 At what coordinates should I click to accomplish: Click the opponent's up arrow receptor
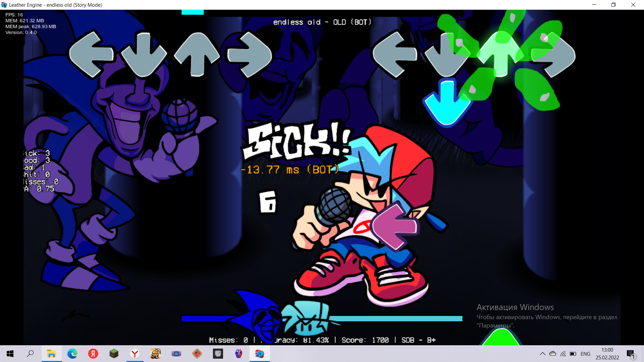[x=197, y=55]
